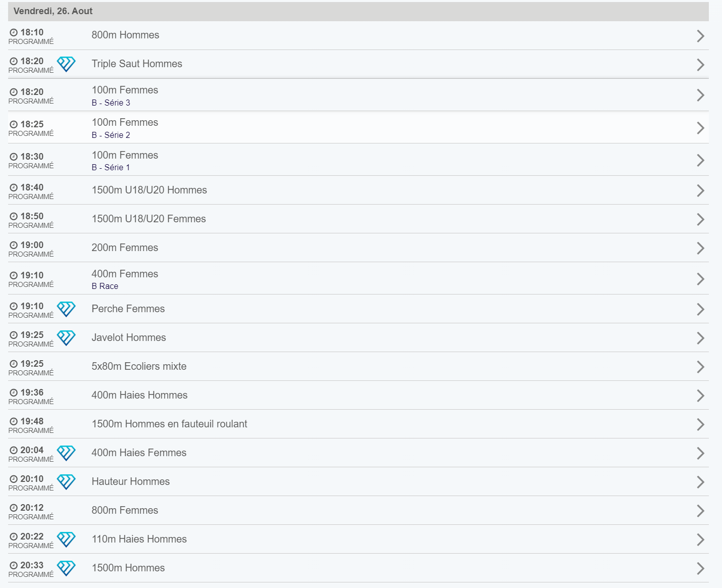Screen dimensions: 722x588
Task: Click the diamond icon beside 1500m Hommes
Action: tap(66, 568)
